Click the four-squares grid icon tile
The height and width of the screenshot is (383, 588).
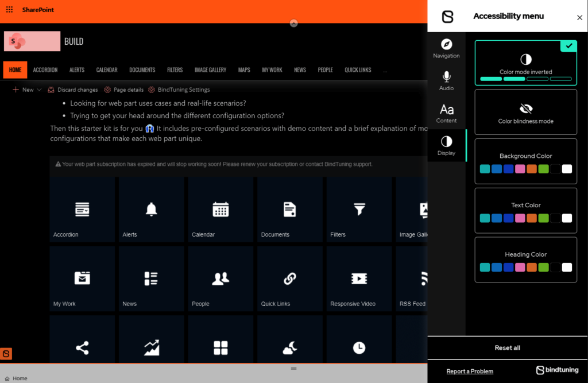220,339
